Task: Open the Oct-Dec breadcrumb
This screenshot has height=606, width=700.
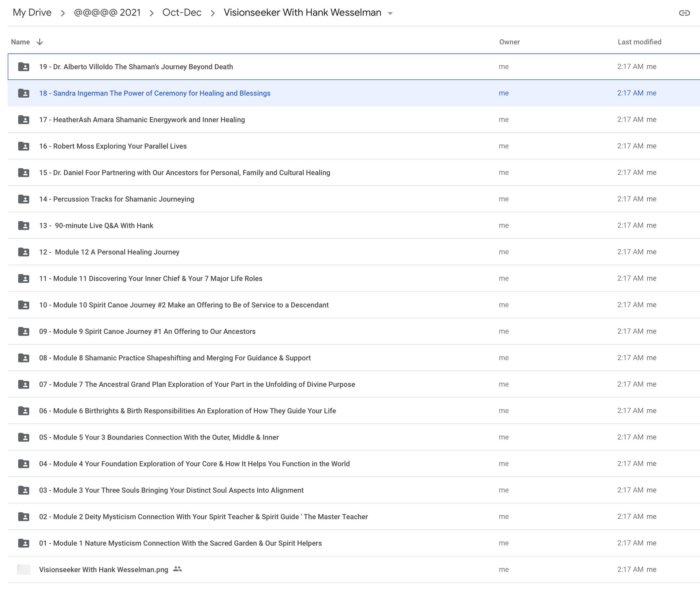Action: pyautogui.click(x=182, y=12)
